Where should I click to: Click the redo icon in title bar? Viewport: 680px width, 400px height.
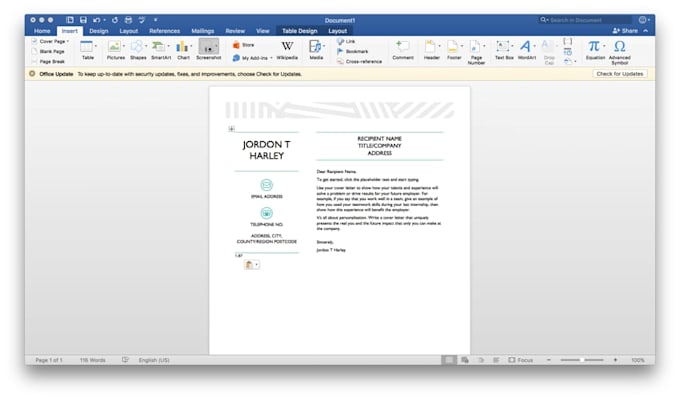[x=114, y=20]
